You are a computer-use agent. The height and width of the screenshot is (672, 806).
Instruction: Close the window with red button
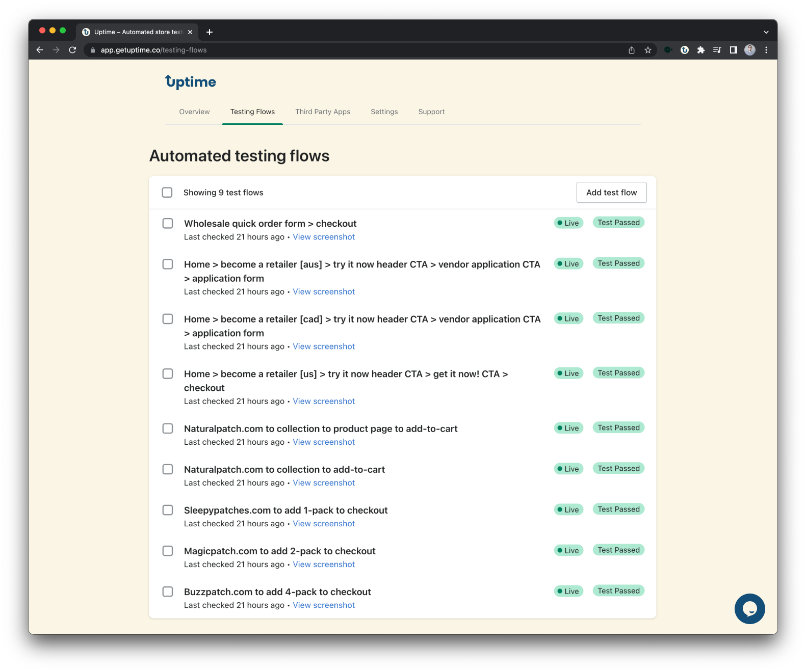pyautogui.click(x=42, y=31)
